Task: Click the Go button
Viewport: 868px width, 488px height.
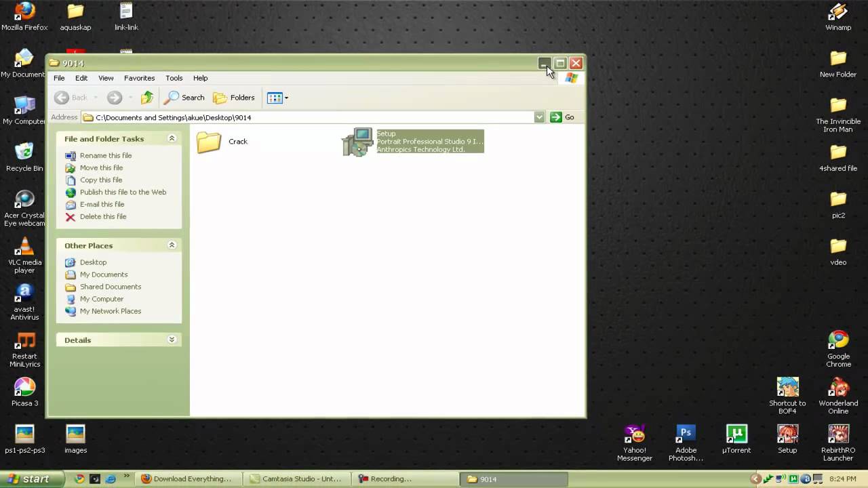Action: 562,117
